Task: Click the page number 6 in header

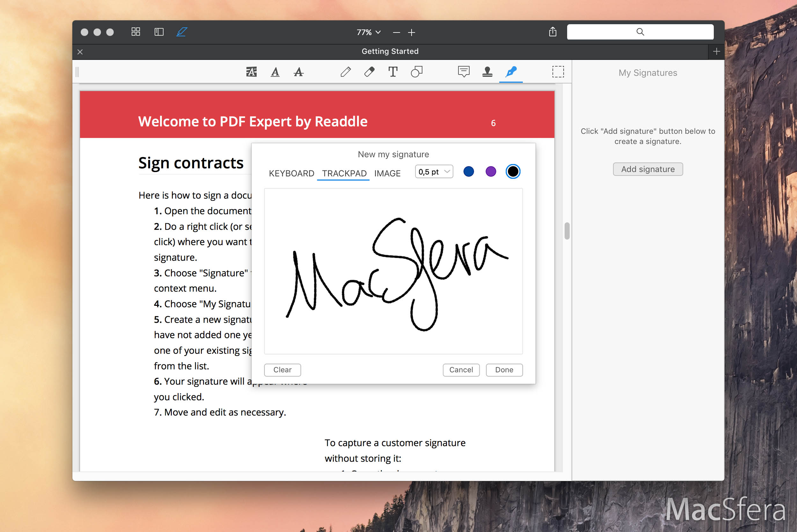Action: (x=493, y=123)
